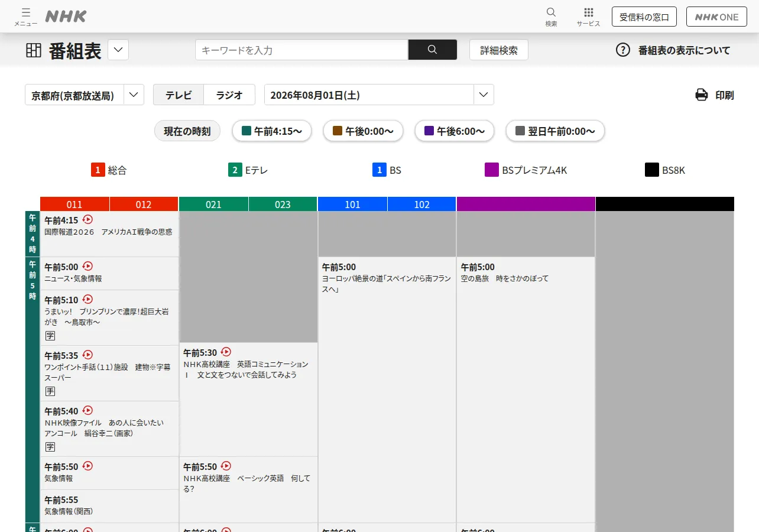Screen dimensions: 759x532
Task: Select channel tab 023
Action: pyautogui.click(x=283, y=205)
